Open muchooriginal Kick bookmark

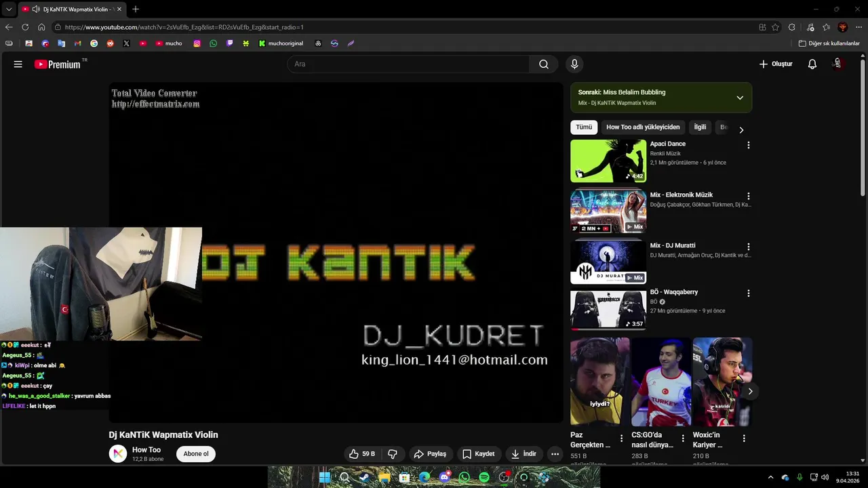click(281, 43)
